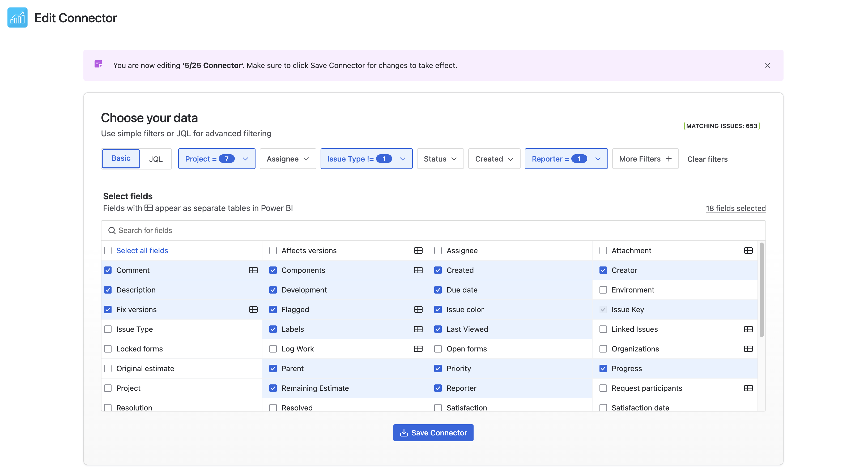Image resolution: width=868 pixels, height=475 pixels.
Task: Click the download icon on Save Connector
Action: pyautogui.click(x=404, y=432)
